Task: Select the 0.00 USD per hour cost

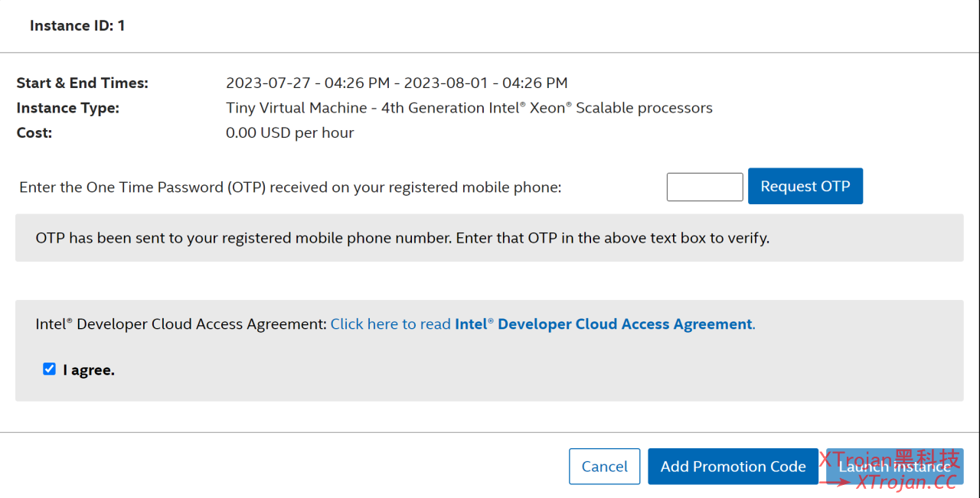Action: [290, 133]
